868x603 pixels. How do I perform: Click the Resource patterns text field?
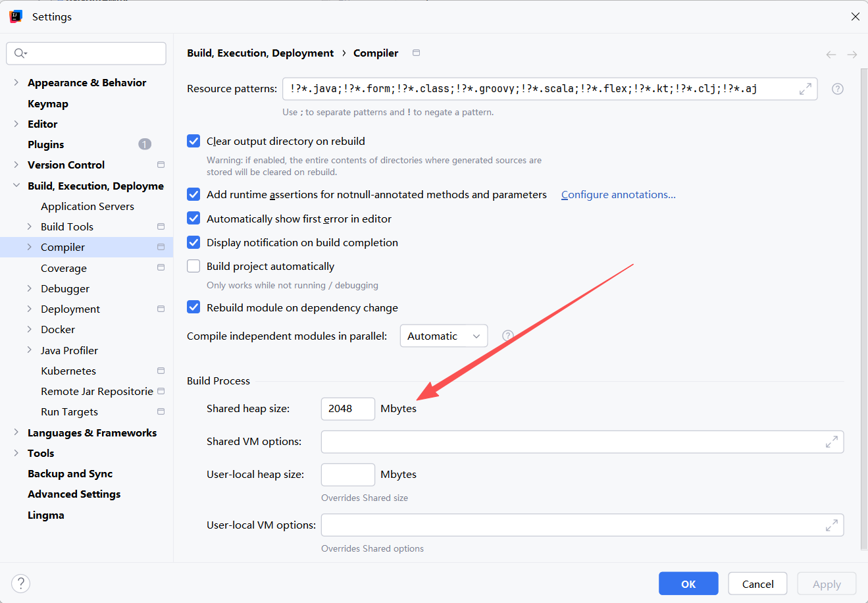pos(550,89)
